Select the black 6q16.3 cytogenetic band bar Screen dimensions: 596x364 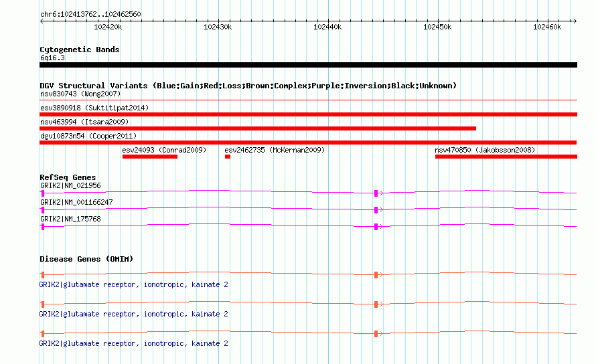point(308,65)
